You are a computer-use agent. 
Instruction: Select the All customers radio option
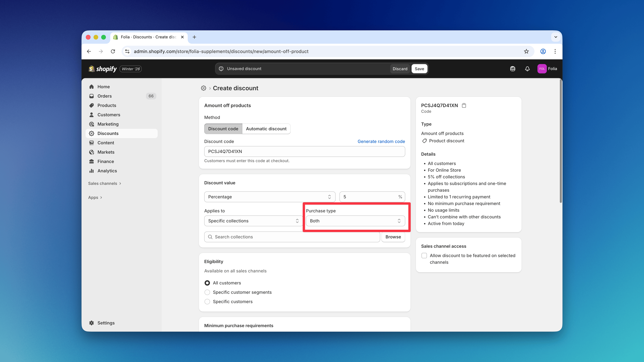[207, 283]
